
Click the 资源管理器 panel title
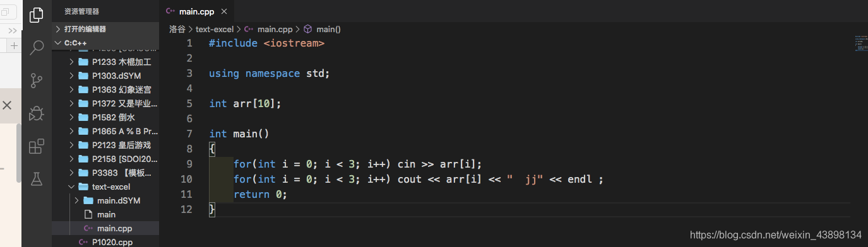82,11
